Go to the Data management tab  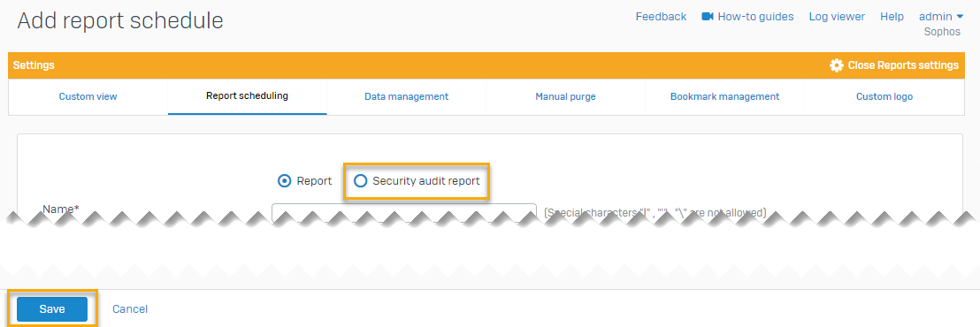406,96
